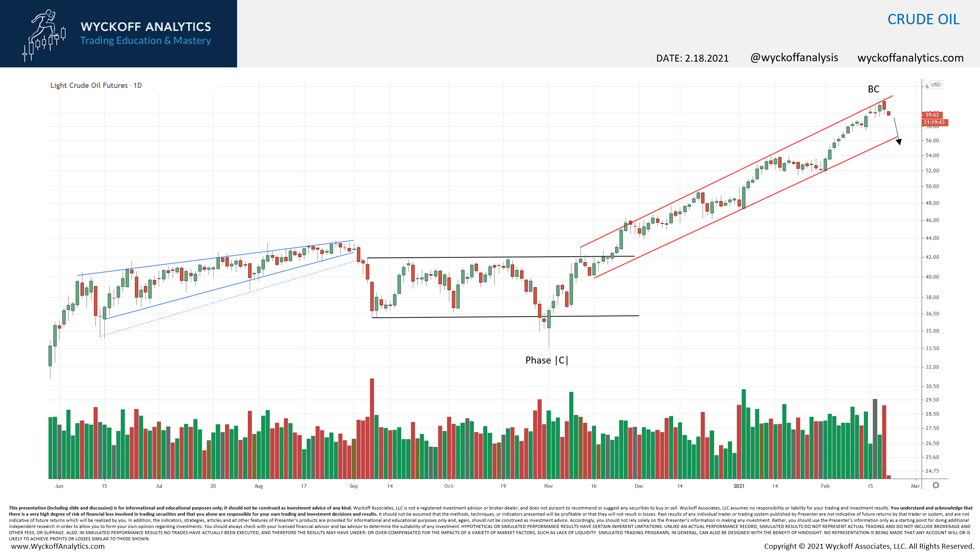The image size is (980, 553).
Task: Click the Sep label on time axis
Action: pos(353,486)
